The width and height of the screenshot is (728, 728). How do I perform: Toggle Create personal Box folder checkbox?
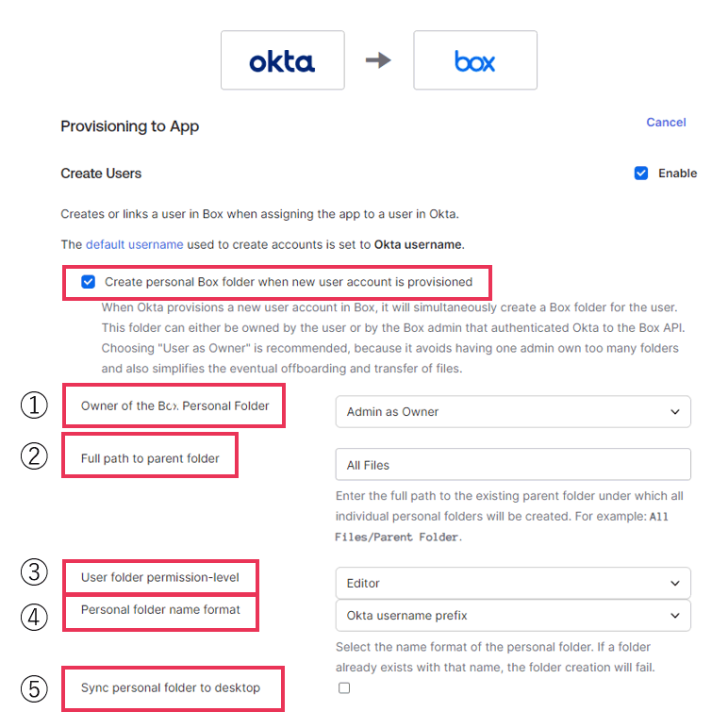pos(89,282)
